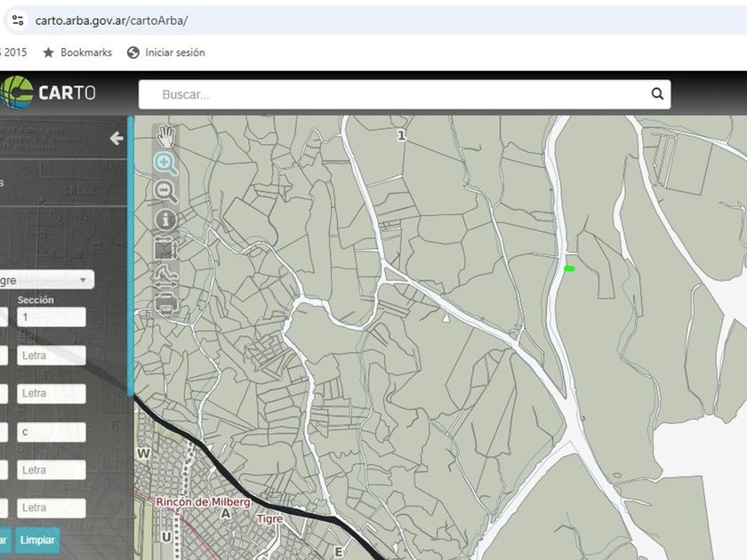Click the search magnifier icon
This screenshot has height=560, width=747.
click(x=657, y=94)
